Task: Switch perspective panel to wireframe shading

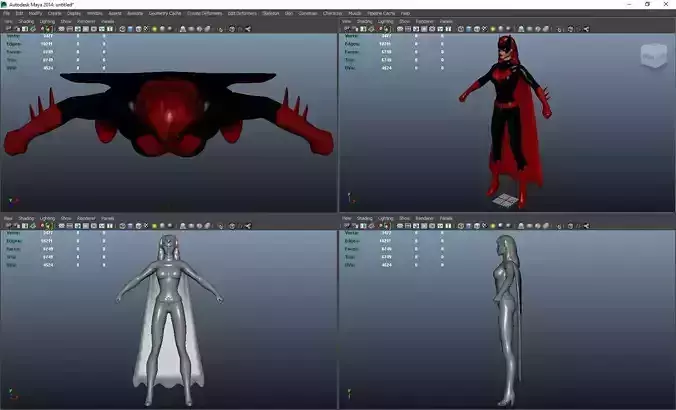Action: click(461, 29)
